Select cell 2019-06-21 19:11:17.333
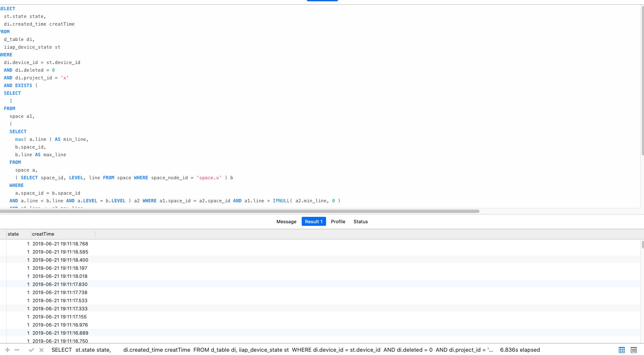This screenshot has width=644, height=356. [60, 309]
